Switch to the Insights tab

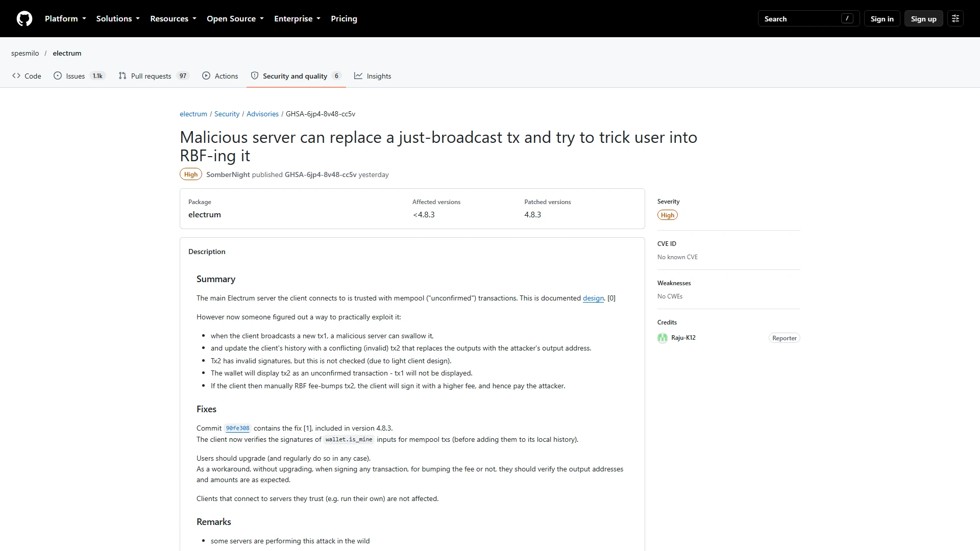(373, 76)
